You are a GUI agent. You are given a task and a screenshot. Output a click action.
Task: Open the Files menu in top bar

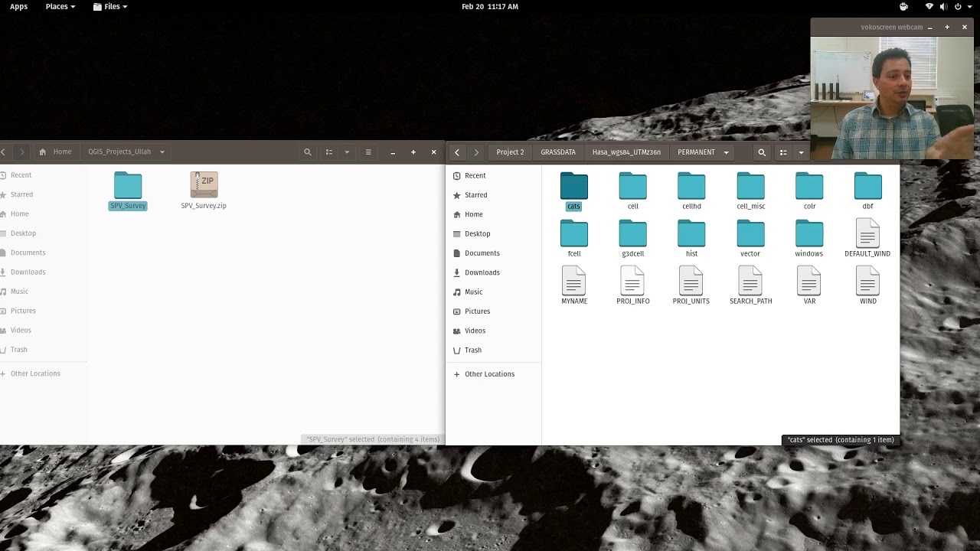click(110, 6)
